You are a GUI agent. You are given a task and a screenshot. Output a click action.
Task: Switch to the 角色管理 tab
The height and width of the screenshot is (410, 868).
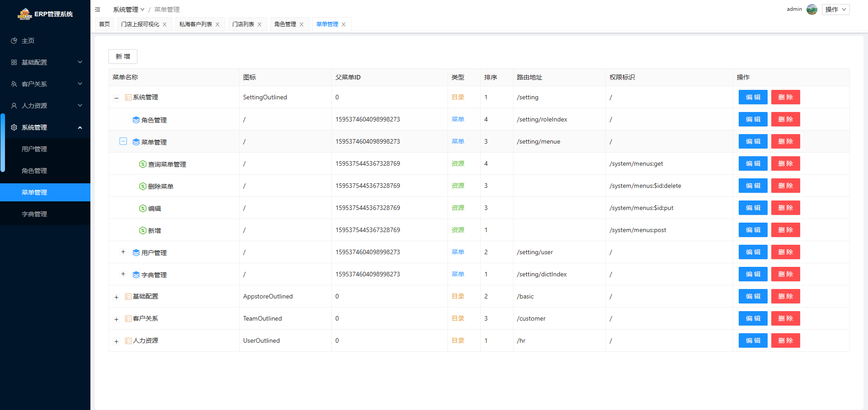pyautogui.click(x=285, y=24)
